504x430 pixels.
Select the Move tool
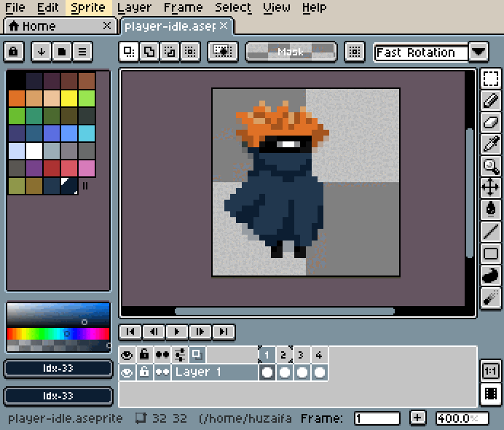(491, 188)
